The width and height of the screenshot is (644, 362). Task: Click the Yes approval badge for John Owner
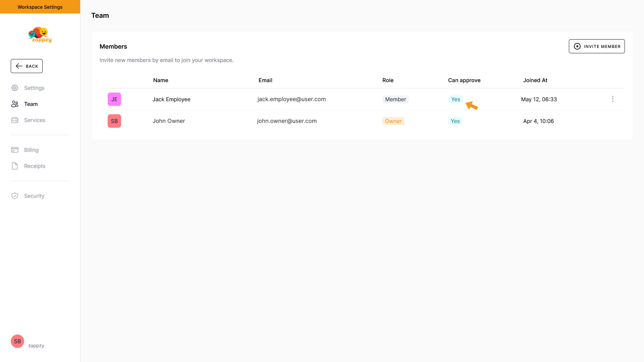pyautogui.click(x=455, y=121)
